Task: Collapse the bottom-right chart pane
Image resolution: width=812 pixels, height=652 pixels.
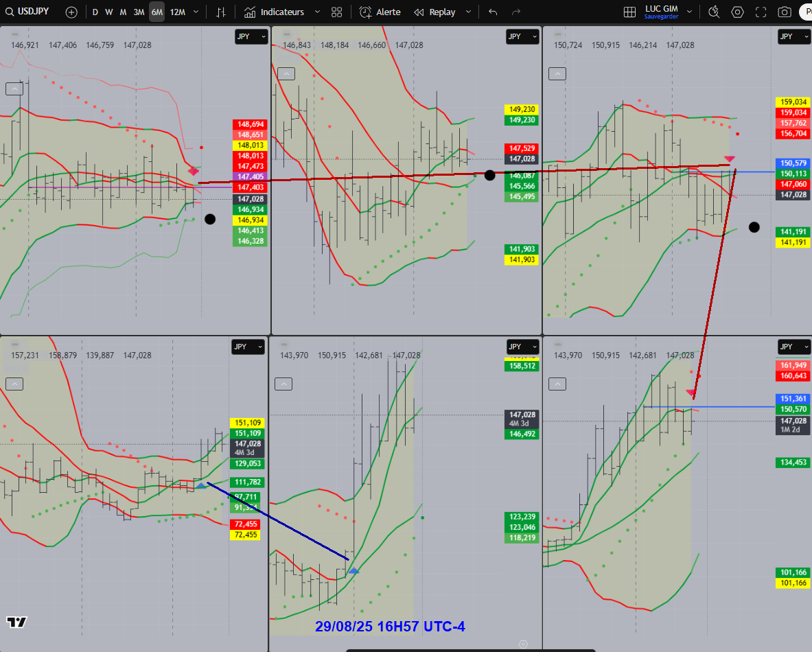Action: (x=557, y=384)
